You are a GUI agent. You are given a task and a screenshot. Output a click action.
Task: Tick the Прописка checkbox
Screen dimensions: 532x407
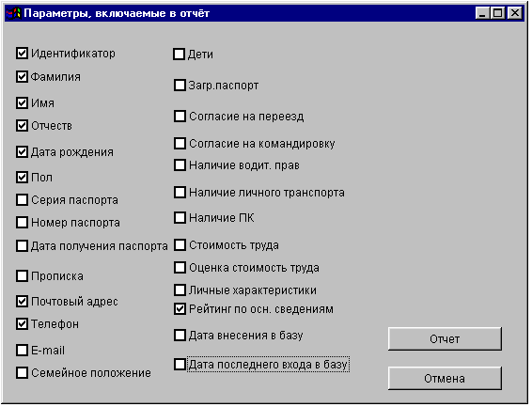[22, 275]
